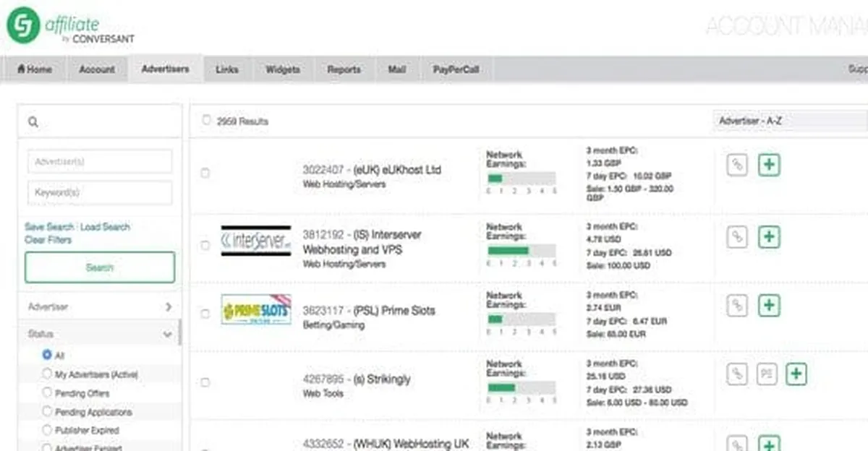
Task: Click Network Earnings bar for Prime Slots
Action: (522, 319)
